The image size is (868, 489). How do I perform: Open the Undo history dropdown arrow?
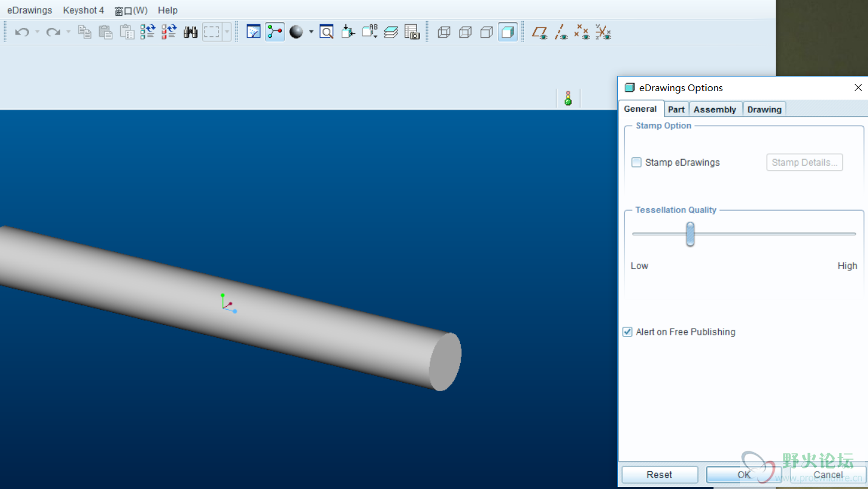click(37, 32)
